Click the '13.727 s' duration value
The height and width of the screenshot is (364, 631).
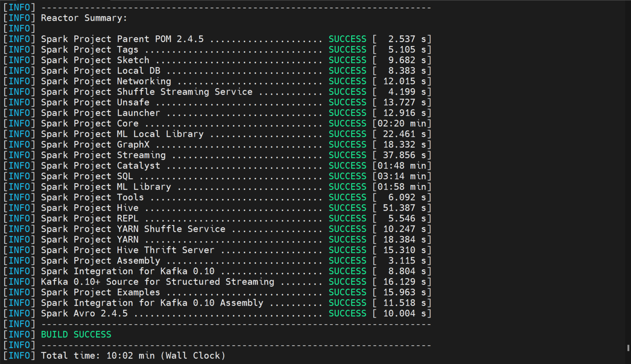[405, 102]
